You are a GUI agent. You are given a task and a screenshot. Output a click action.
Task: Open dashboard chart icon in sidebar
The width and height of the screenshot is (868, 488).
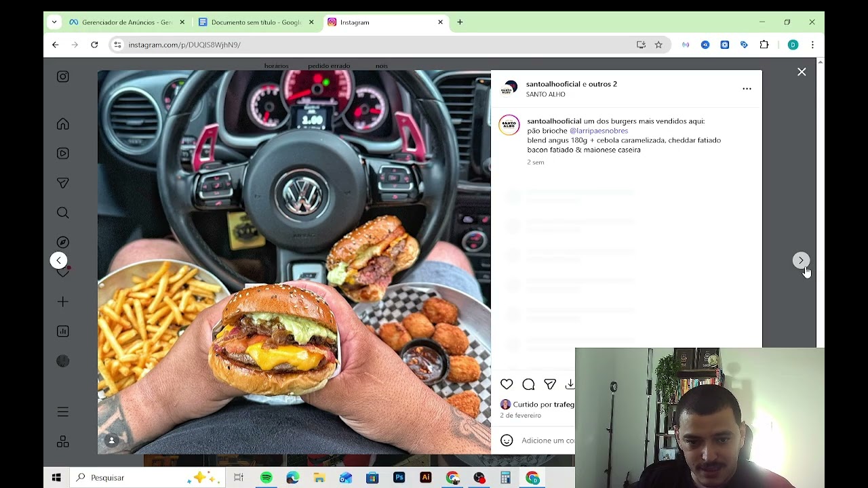click(62, 331)
